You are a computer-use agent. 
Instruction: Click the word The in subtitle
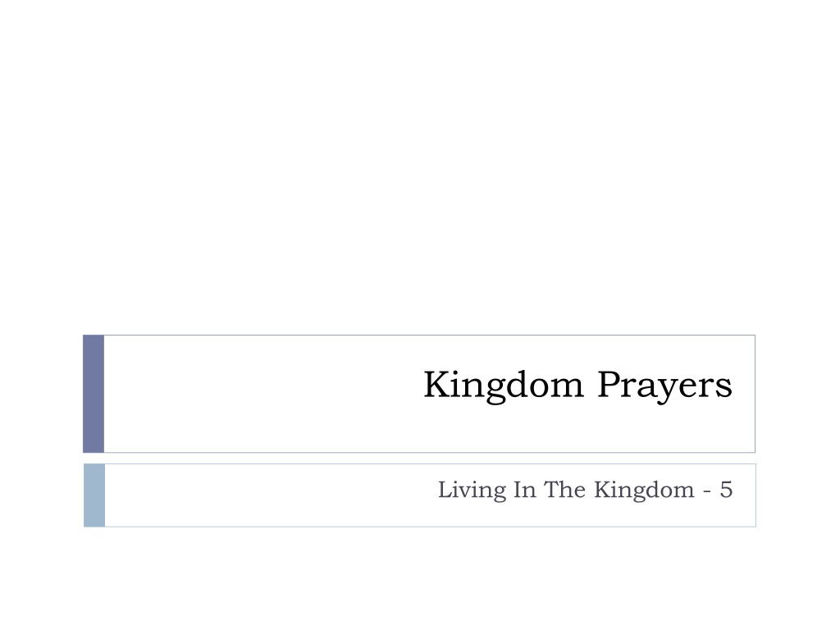(x=564, y=490)
